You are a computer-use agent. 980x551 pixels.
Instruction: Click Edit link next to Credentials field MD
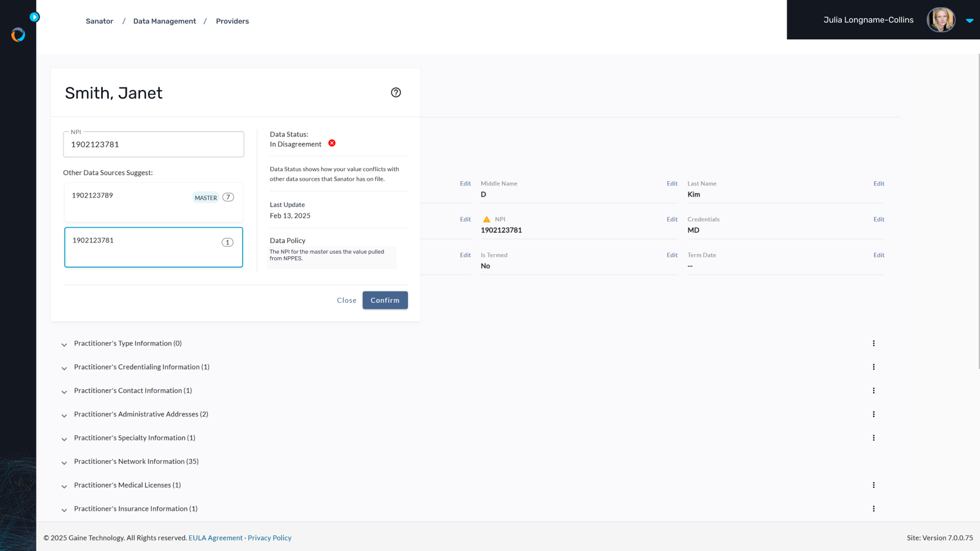coord(878,219)
